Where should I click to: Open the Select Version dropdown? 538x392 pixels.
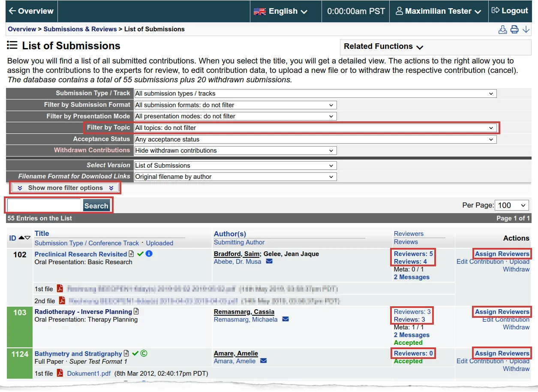pos(235,166)
